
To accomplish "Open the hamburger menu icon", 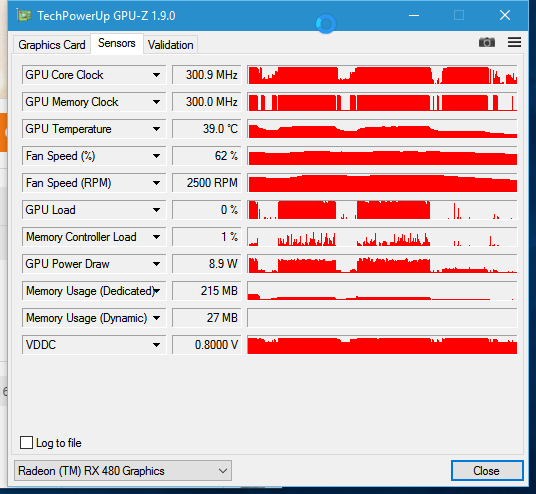I will tap(514, 42).
